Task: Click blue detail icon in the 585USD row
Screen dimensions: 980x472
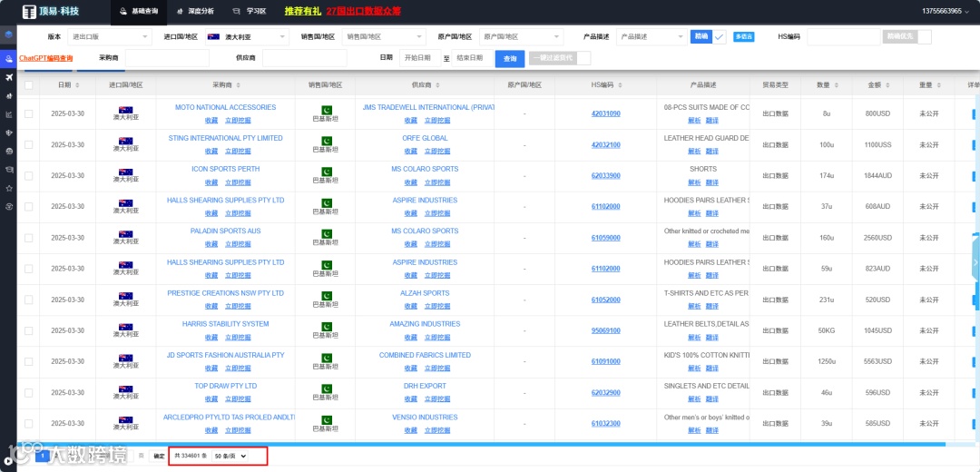Action: click(x=973, y=423)
